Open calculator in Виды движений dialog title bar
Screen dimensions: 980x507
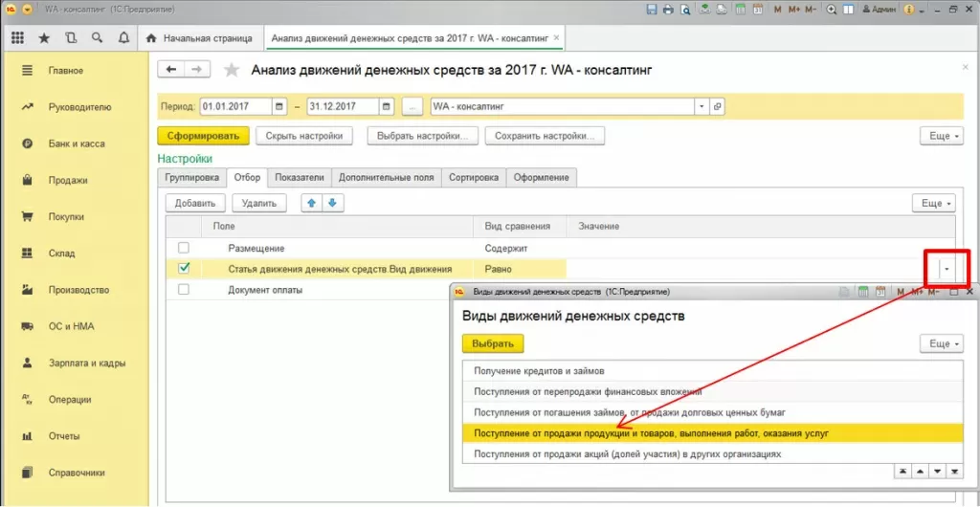click(862, 292)
